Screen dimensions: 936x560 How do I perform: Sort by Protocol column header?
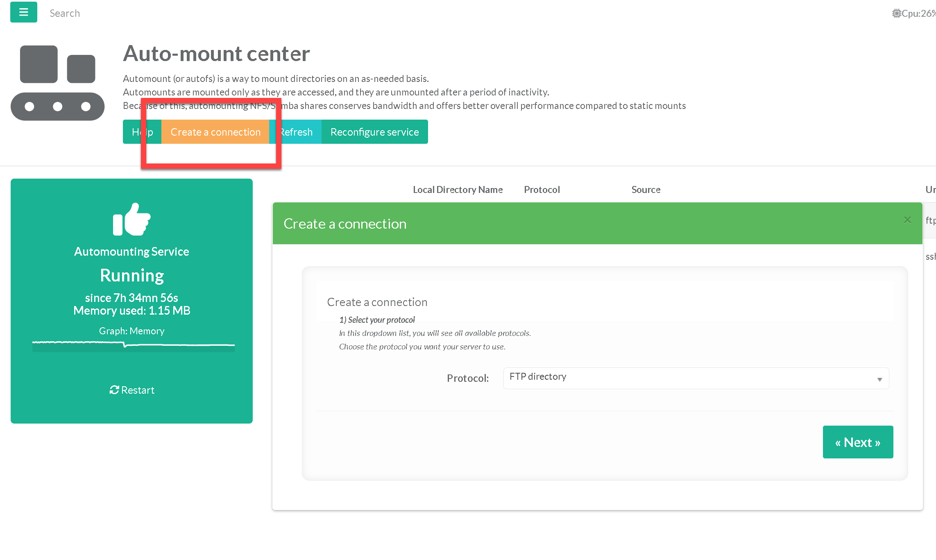point(542,190)
